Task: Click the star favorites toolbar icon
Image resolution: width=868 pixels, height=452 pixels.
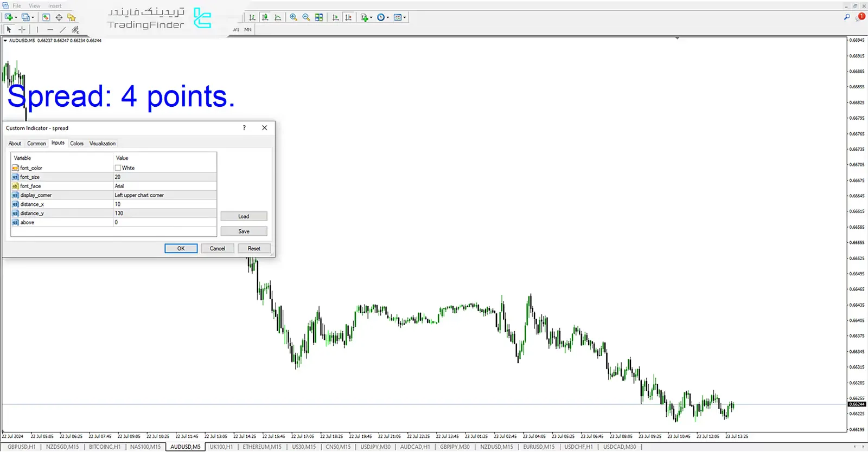Action: [x=71, y=17]
